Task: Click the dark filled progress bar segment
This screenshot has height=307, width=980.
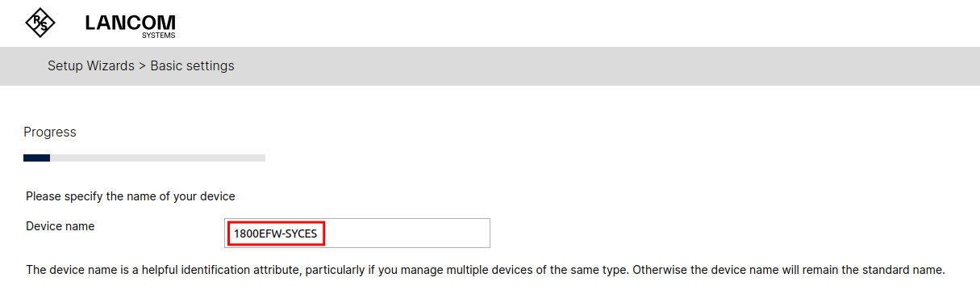Action: coord(36,158)
